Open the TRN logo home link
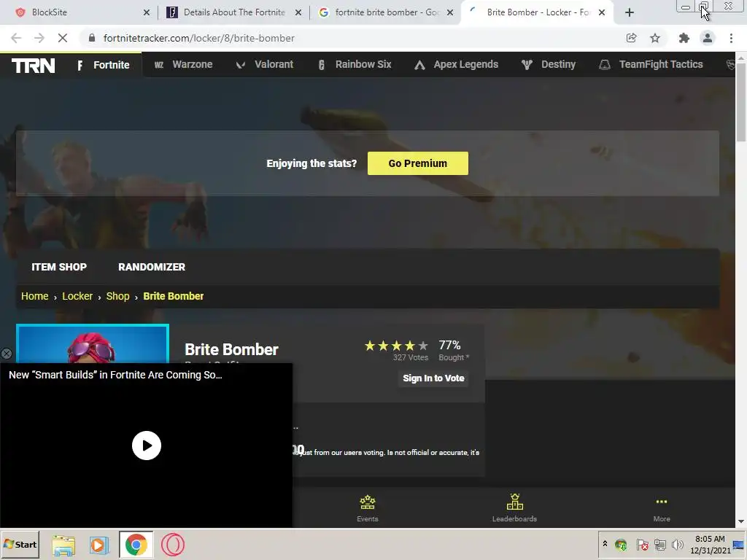747x560 pixels. pyautogui.click(x=34, y=65)
